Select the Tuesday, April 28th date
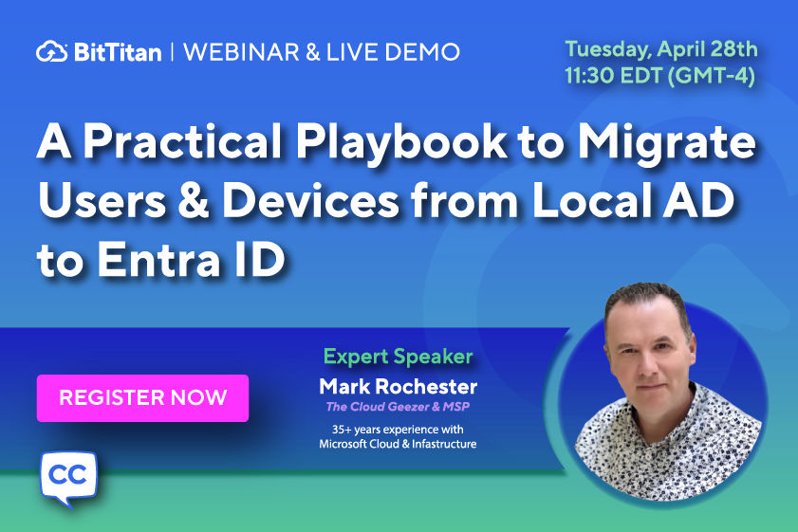This screenshot has width=798, height=532. [x=659, y=48]
